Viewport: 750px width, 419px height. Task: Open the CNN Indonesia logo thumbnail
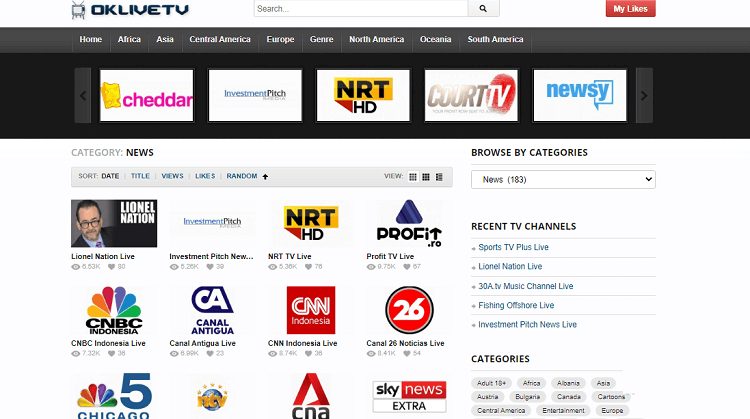point(311,310)
